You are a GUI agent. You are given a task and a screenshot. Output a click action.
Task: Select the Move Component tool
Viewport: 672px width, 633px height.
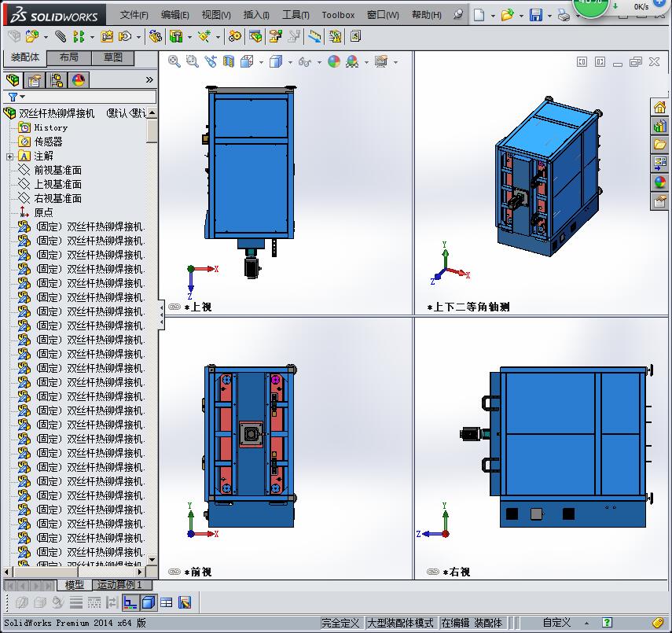coord(125,37)
